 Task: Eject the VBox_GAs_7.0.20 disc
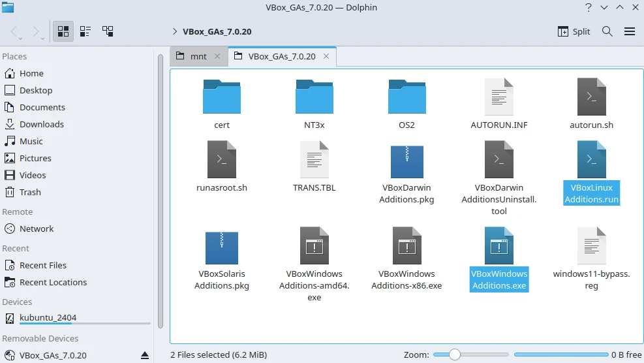(x=145, y=355)
